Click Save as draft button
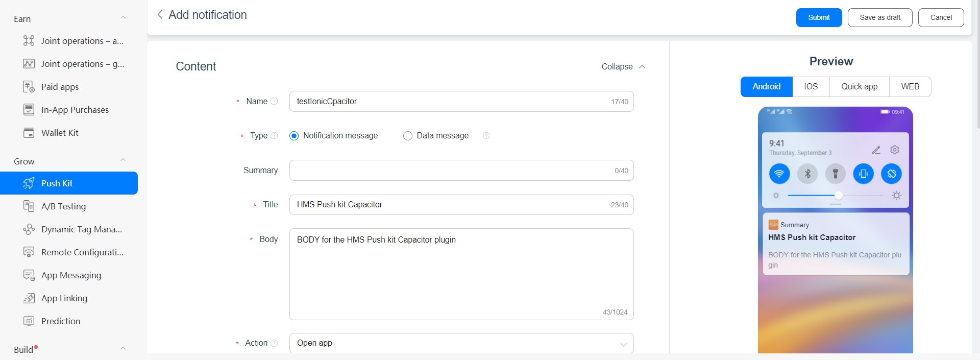 tap(880, 17)
